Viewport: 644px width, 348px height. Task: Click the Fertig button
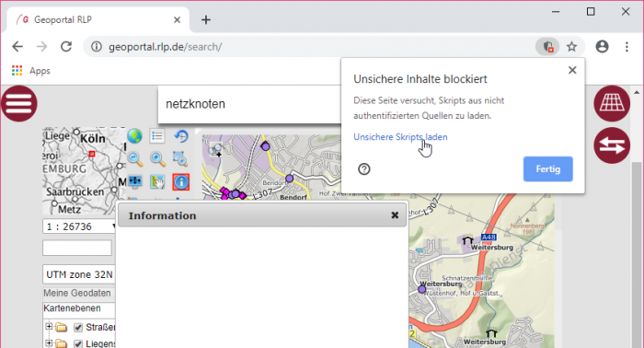[548, 168]
